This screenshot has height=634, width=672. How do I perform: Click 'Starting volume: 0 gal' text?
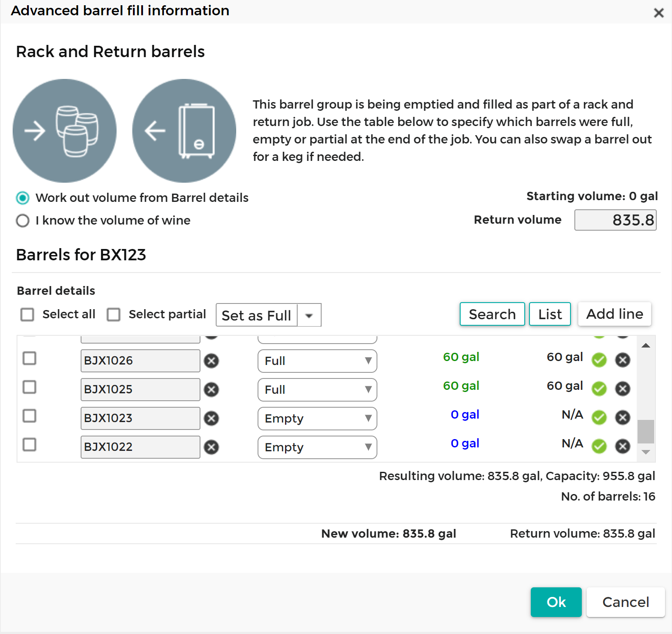pos(592,196)
